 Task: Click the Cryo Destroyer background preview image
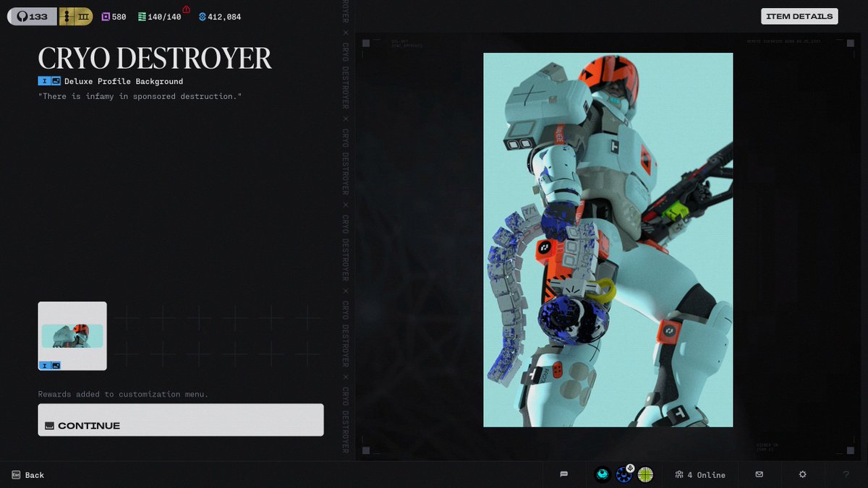608,240
